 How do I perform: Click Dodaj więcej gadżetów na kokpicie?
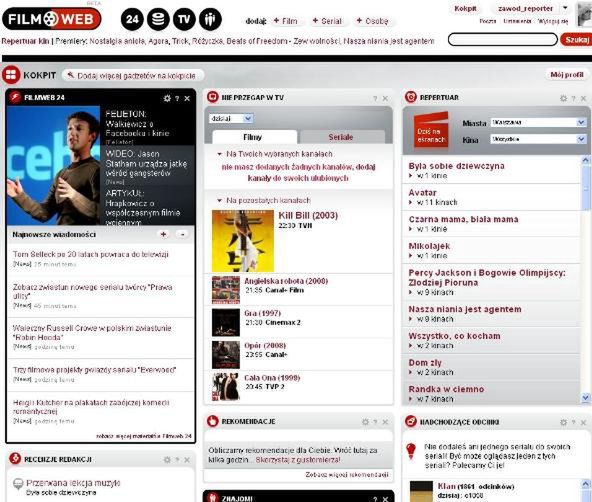pos(133,75)
